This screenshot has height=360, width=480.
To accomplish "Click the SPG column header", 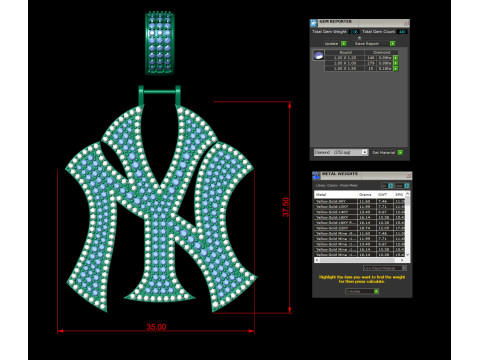I will 399,194.
